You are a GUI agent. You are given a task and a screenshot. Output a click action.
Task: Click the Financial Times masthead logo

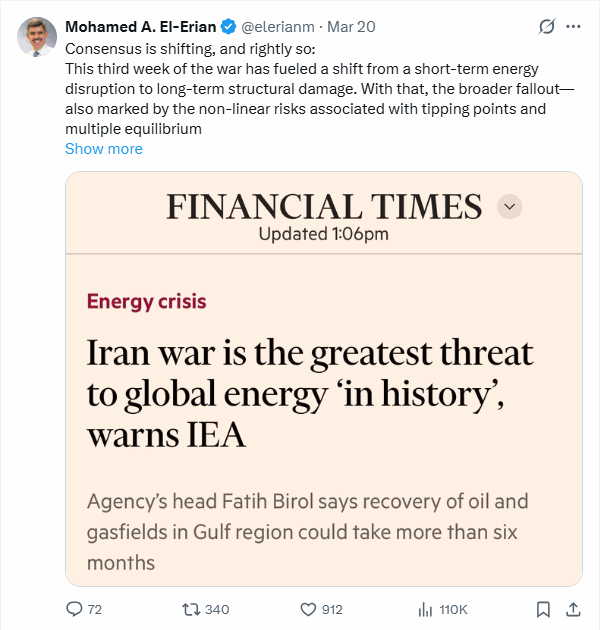pyautogui.click(x=324, y=206)
